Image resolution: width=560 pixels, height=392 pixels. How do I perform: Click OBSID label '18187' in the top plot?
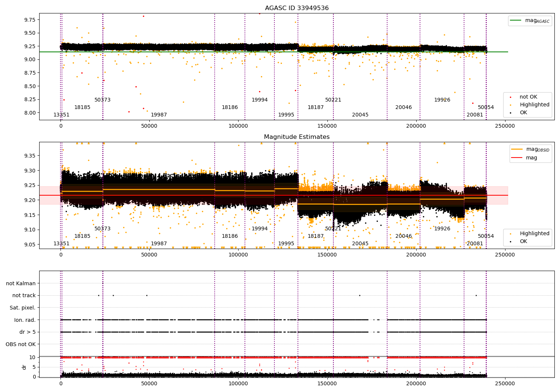pos(316,108)
